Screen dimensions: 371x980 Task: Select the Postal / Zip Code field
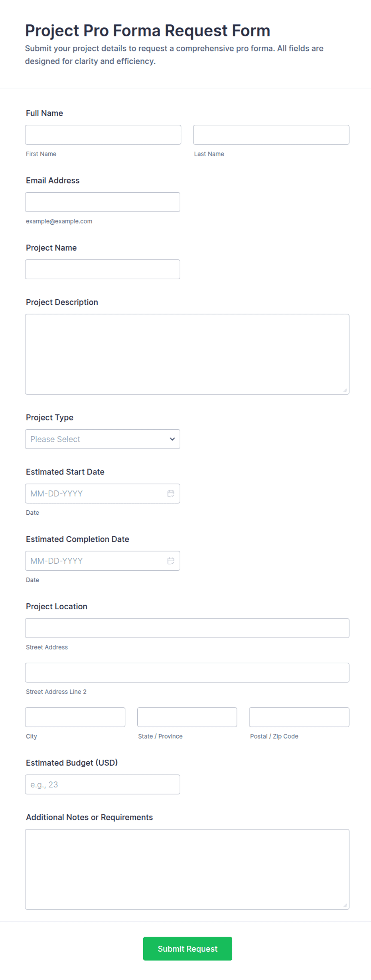pyautogui.click(x=299, y=717)
